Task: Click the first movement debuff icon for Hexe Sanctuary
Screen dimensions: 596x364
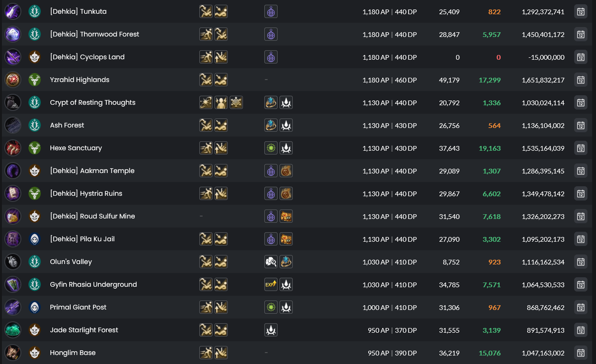Action: click(206, 148)
